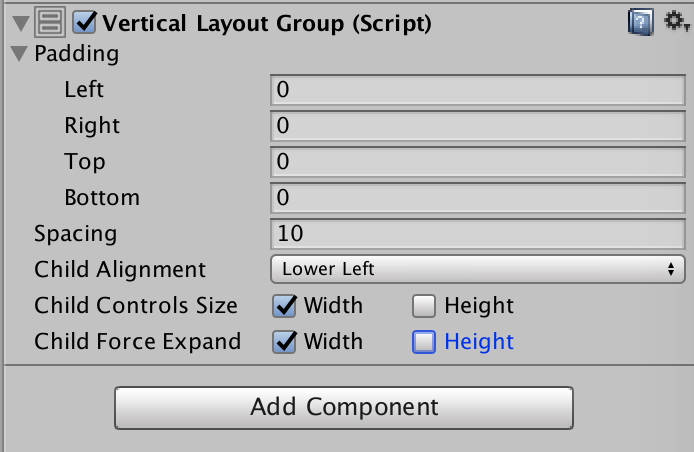
Task: Click the Left padding input field
Action: coord(477,89)
